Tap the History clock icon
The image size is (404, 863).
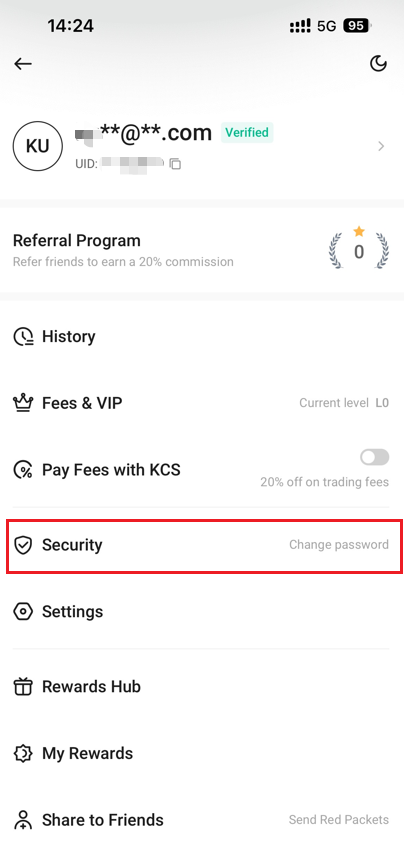point(23,336)
